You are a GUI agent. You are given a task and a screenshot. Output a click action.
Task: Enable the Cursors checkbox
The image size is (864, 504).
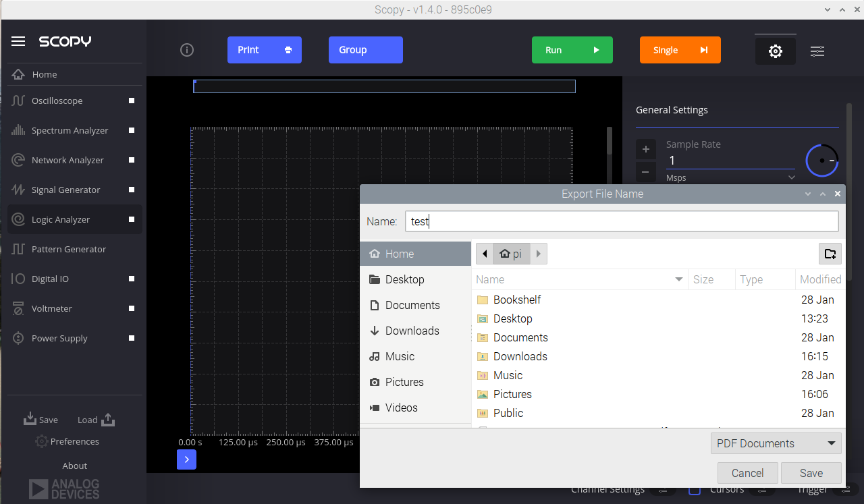[x=694, y=491]
